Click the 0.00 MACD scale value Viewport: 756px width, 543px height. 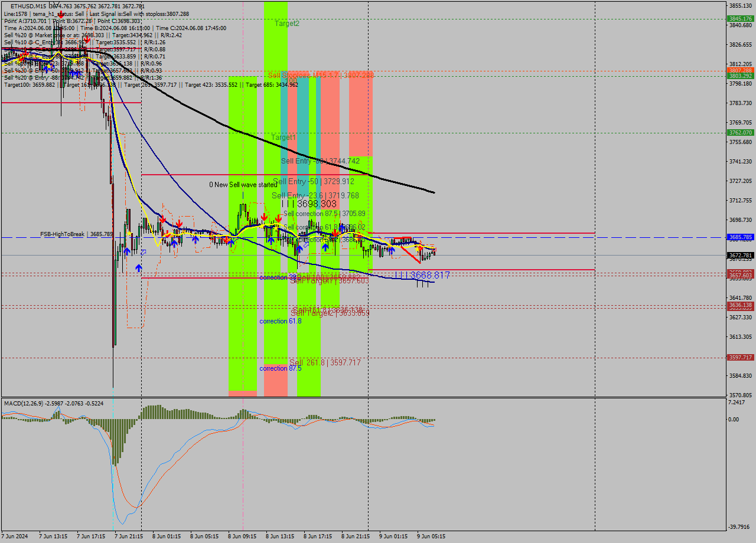pos(734,420)
